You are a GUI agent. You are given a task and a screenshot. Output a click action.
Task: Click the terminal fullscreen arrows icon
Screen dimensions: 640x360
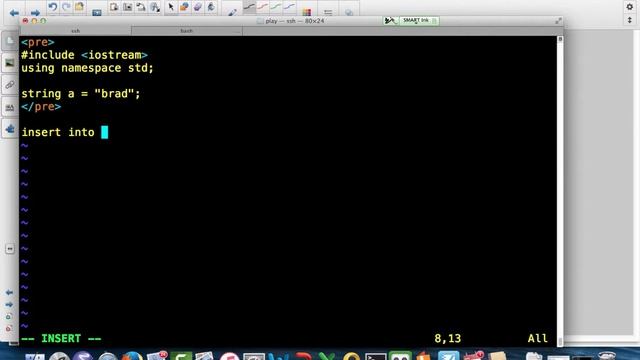click(558, 21)
